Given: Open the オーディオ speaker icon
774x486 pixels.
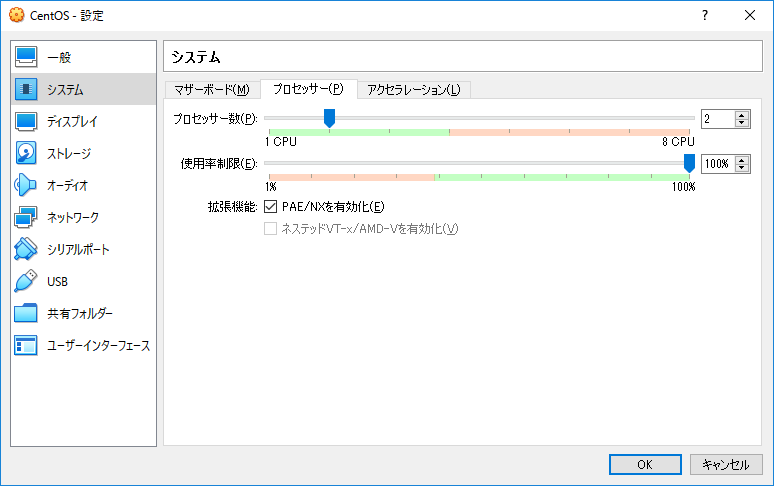Looking at the screenshot, I should tap(26, 186).
